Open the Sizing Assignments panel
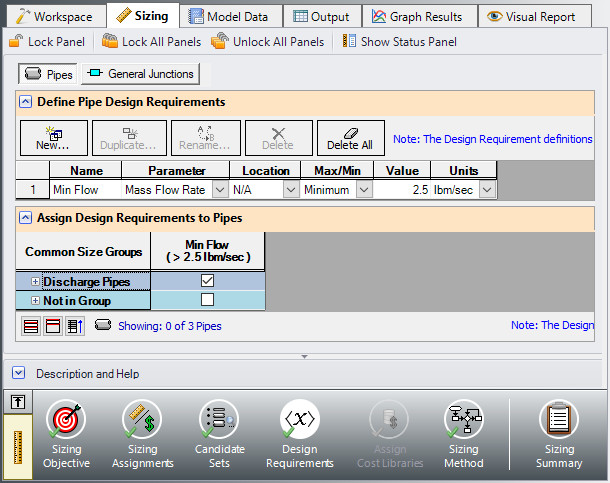 (142, 435)
